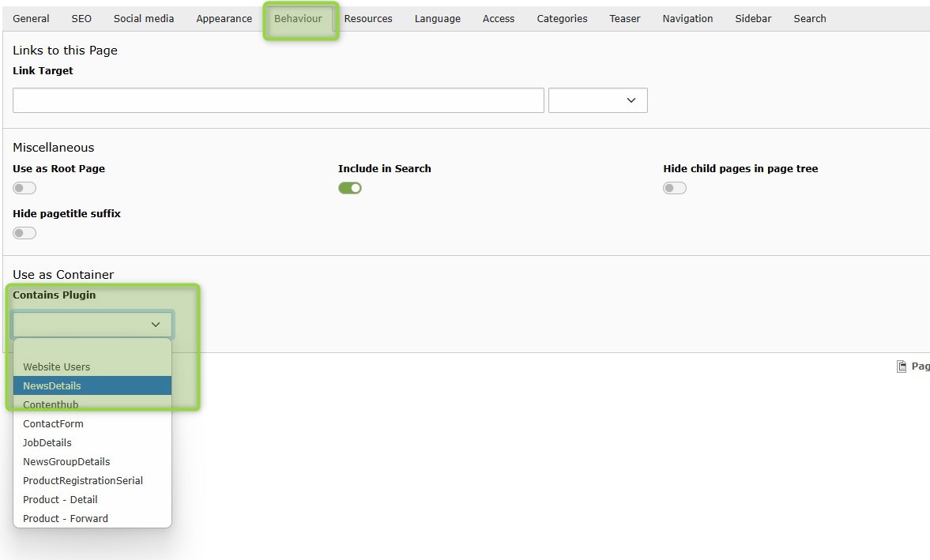This screenshot has height=560, width=930.
Task: Toggle the Use as Root Page switch
Action: [x=24, y=188]
